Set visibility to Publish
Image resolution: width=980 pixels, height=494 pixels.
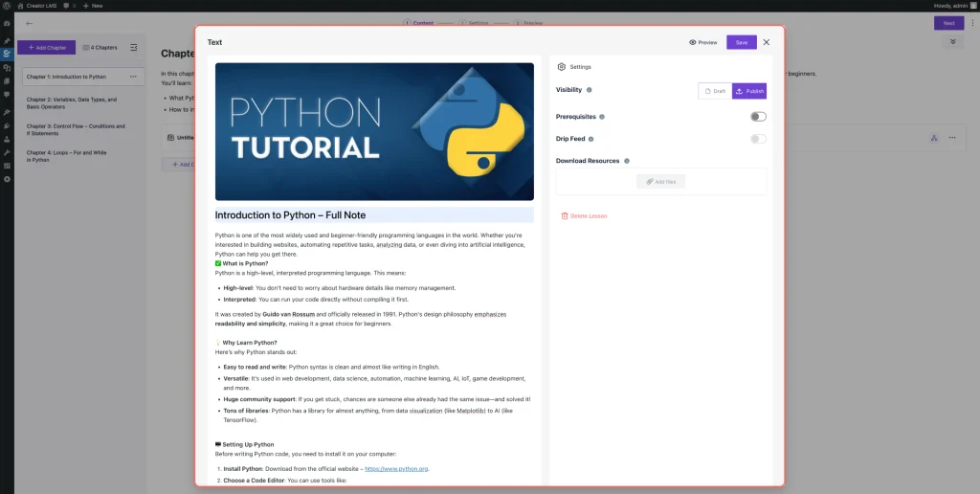pyautogui.click(x=749, y=91)
